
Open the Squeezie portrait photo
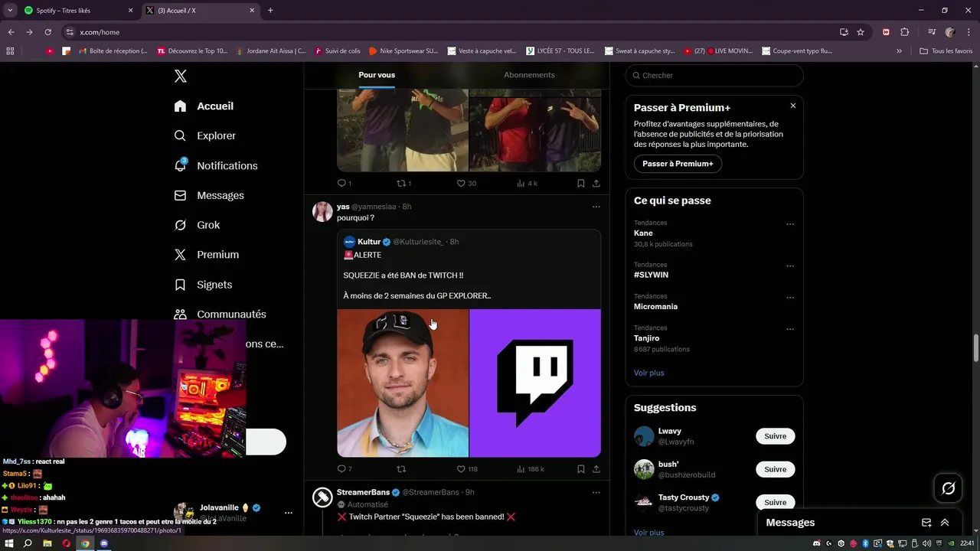[x=403, y=383]
